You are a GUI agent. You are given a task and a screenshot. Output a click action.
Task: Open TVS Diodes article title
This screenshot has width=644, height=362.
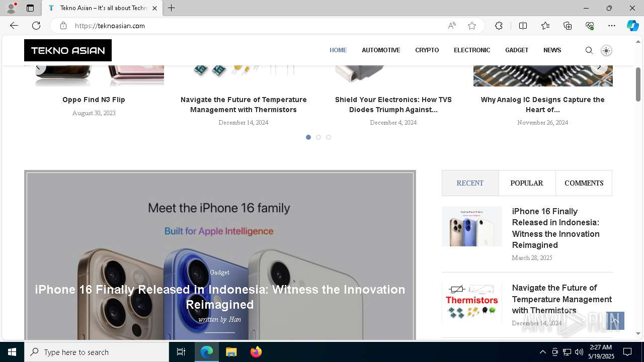click(x=393, y=105)
